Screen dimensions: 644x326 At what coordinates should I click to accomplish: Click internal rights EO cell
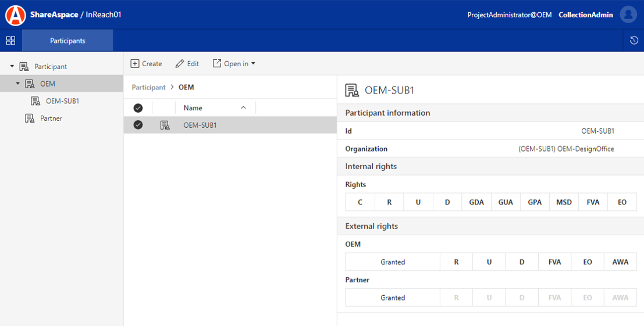click(622, 202)
